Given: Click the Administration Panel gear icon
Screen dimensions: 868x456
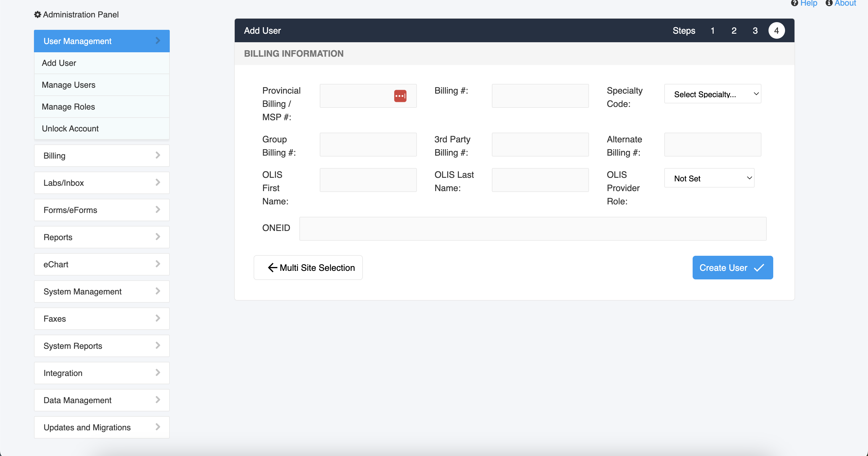Looking at the screenshot, I should pyautogui.click(x=38, y=14).
